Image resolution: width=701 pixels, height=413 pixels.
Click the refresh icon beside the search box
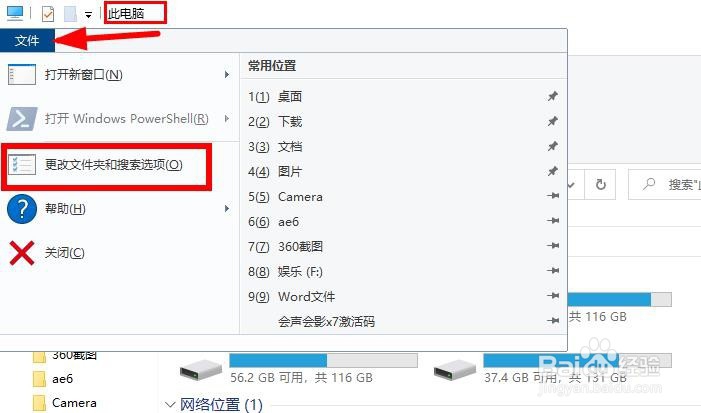[601, 184]
